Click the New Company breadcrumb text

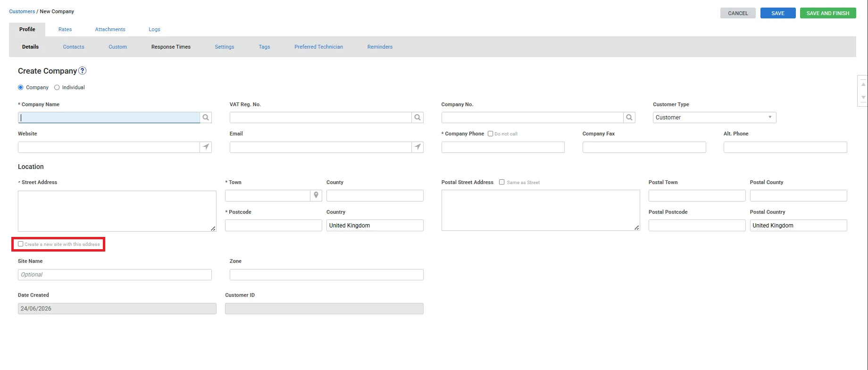[x=57, y=11]
